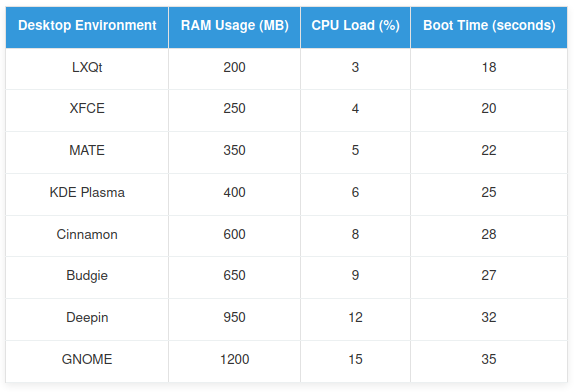Select the MATE row name

click(x=87, y=150)
